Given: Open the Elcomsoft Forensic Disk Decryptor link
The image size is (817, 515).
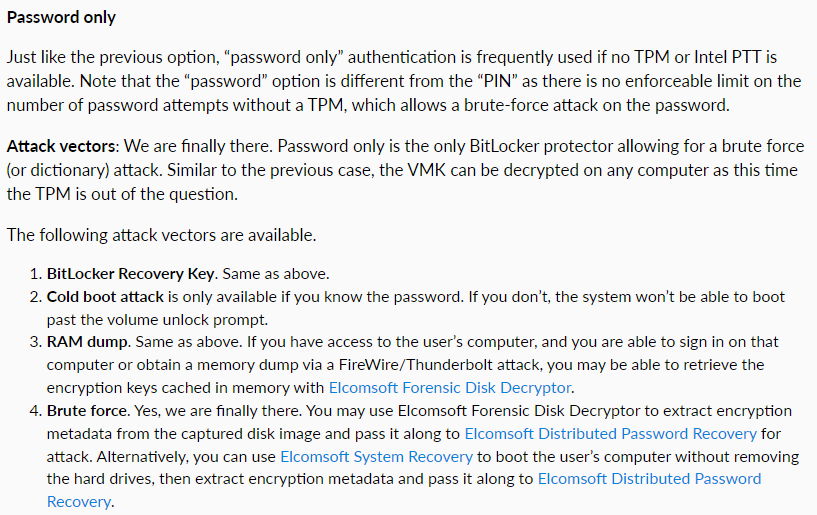Looking at the screenshot, I should point(450,388).
